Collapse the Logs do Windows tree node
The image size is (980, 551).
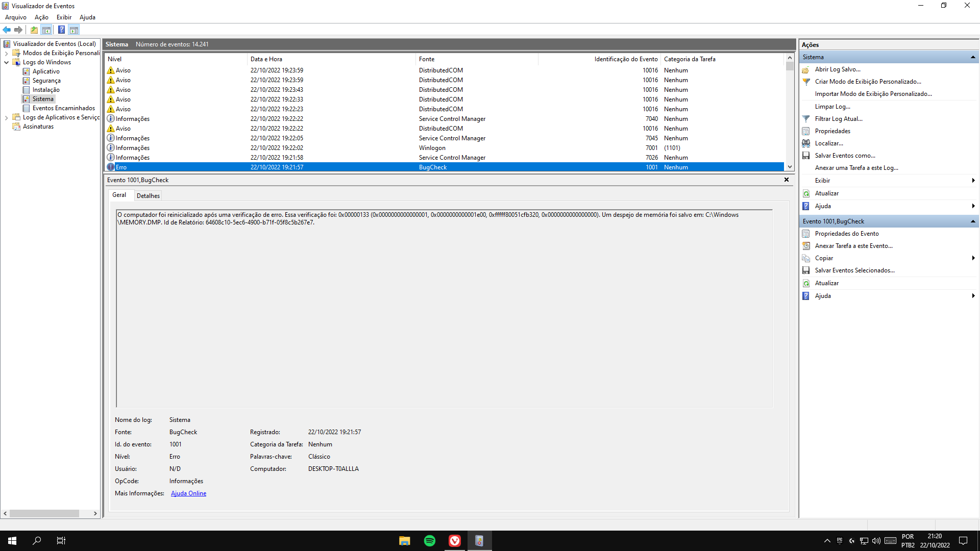pos(6,62)
